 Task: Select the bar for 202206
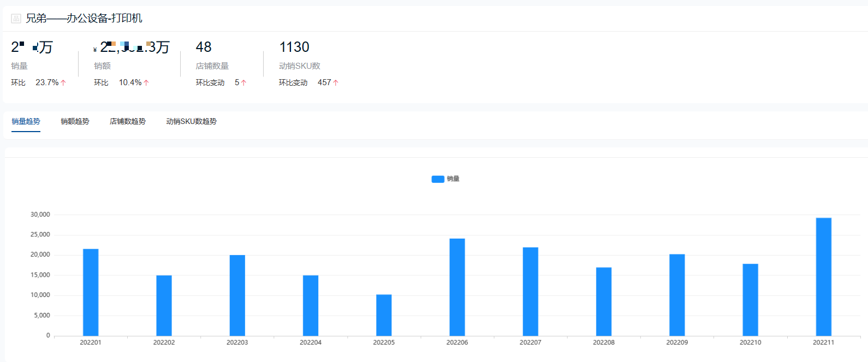[x=457, y=287]
